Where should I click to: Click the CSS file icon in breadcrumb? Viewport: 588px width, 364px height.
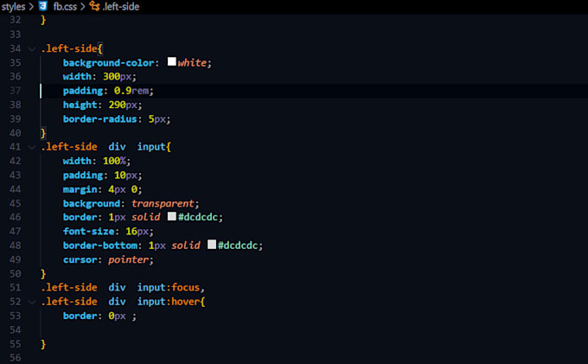[x=43, y=6]
